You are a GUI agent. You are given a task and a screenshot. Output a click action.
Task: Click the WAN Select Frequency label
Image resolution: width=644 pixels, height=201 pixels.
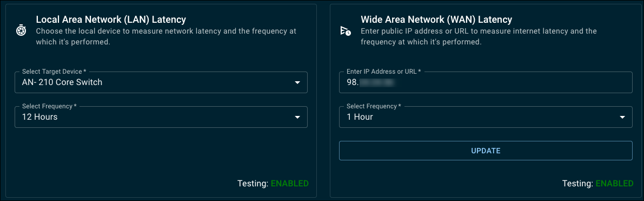pos(374,106)
